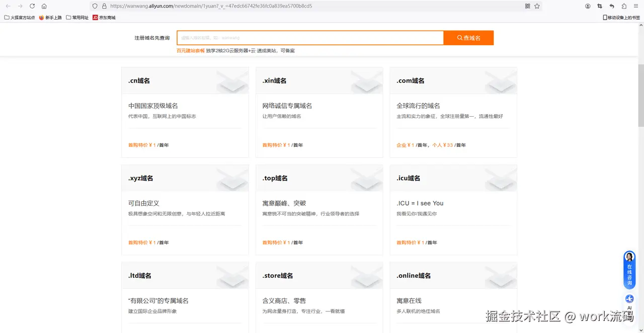Select the .cn域名 card heading
This screenshot has height=333, width=644.
coord(139,80)
